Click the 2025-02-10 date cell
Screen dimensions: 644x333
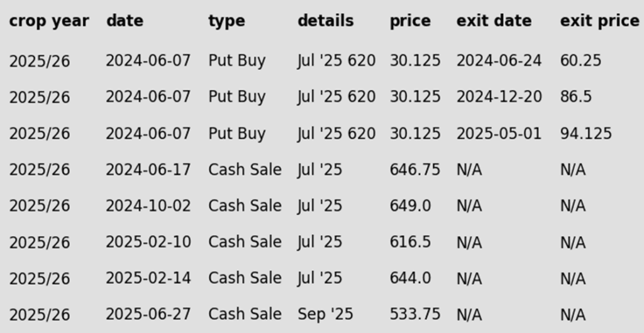pyautogui.click(x=148, y=242)
